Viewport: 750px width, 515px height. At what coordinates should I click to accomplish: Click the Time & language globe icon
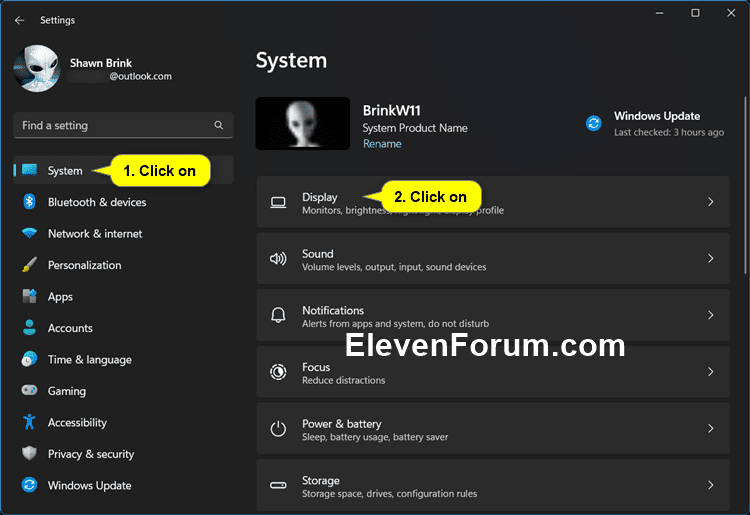pyautogui.click(x=30, y=359)
